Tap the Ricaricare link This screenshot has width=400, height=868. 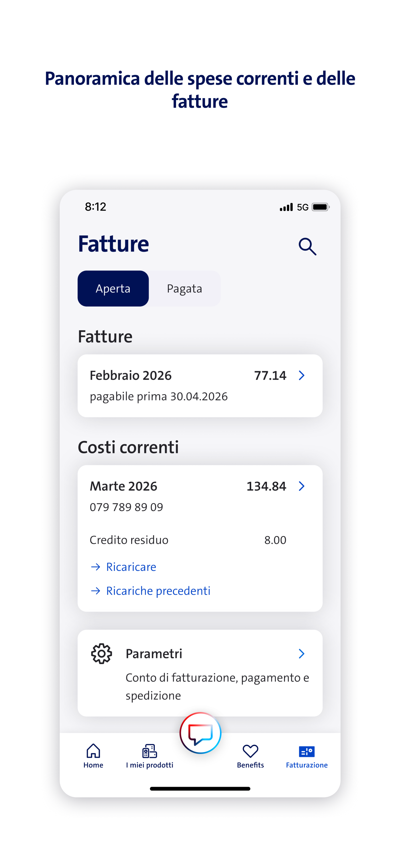coord(131,567)
